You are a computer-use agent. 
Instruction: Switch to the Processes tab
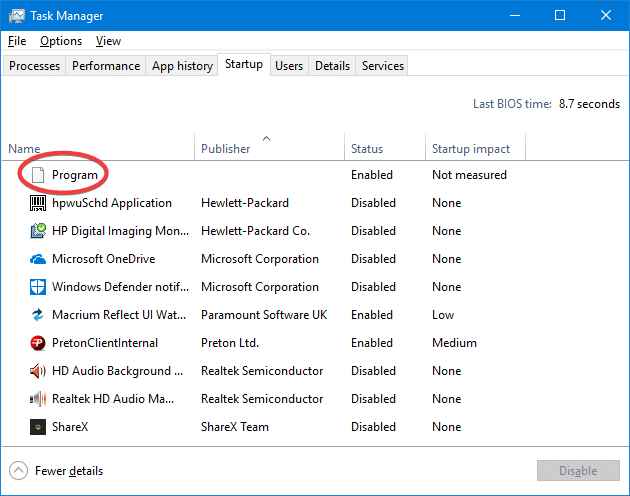click(x=34, y=66)
